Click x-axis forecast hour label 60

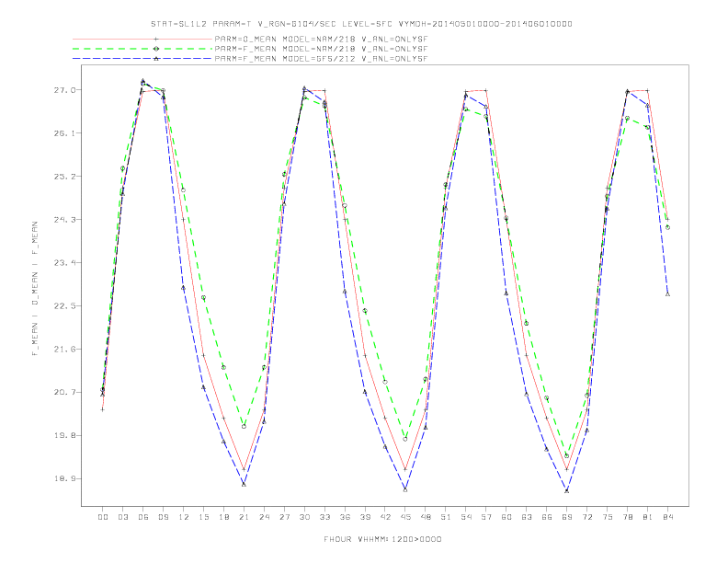coord(506,517)
